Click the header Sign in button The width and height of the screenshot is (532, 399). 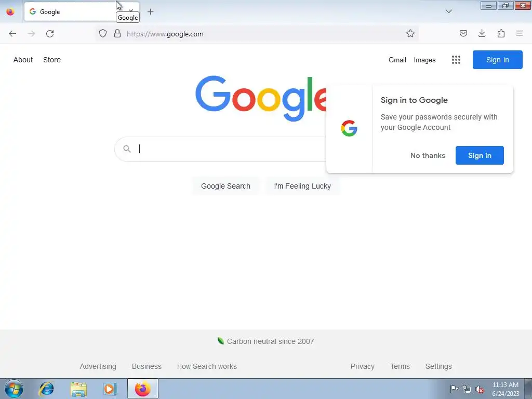497,60
